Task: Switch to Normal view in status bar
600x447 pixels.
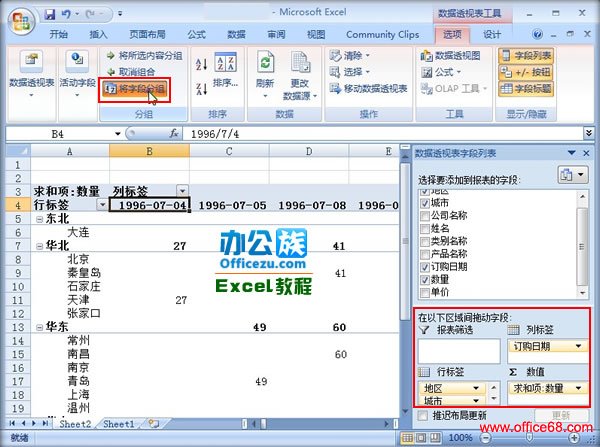Action: [408, 437]
